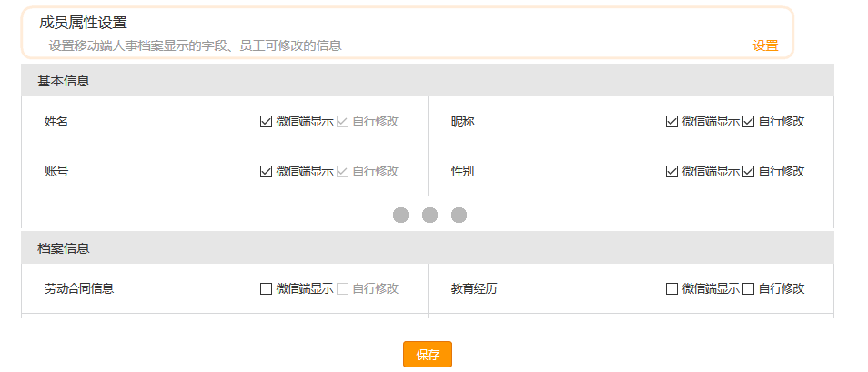Click the middle gray dot indicator
Image resolution: width=868 pixels, height=372 pixels.
click(429, 216)
